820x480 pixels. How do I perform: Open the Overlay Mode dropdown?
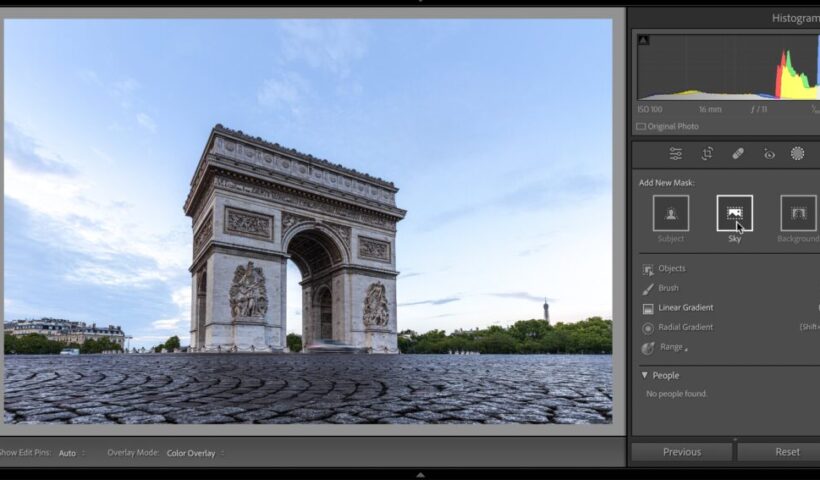[194, 453]
